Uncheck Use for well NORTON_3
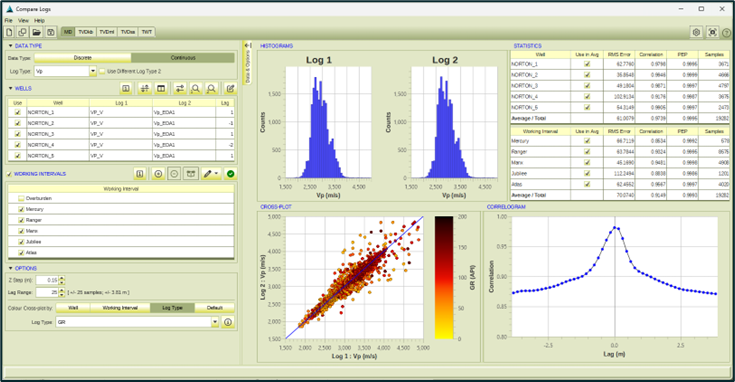The image size is (735, 382). (x=18, y=134)
